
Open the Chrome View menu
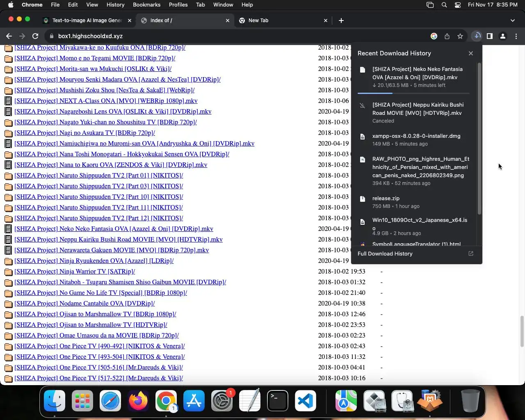click(x=92, y=5)
